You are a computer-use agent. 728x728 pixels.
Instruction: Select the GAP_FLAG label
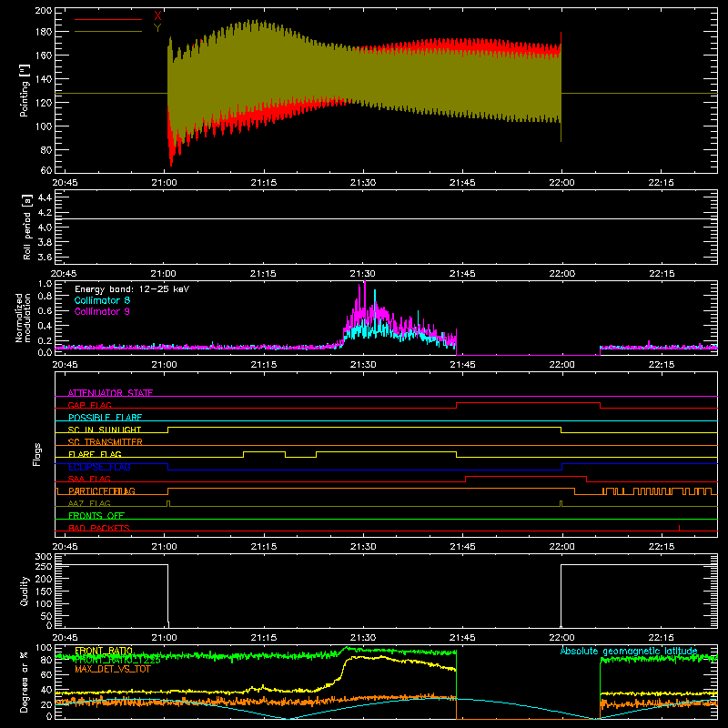89,405
